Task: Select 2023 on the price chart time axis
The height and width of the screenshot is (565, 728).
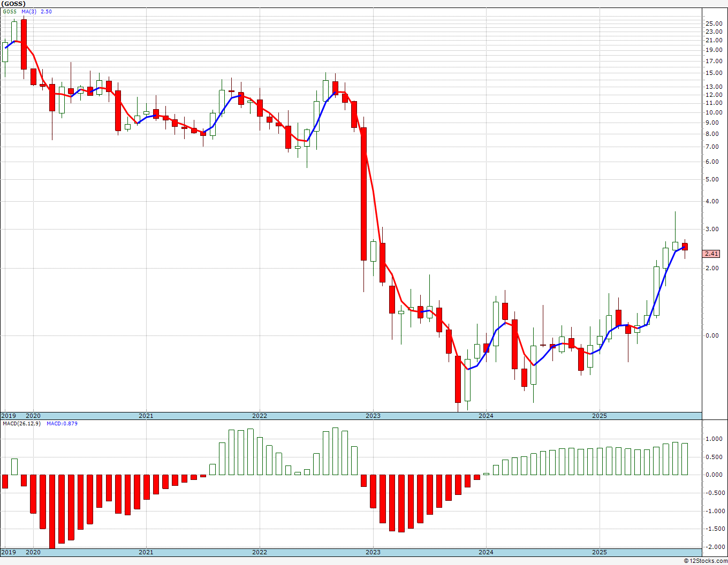Action: coord(373,416)
